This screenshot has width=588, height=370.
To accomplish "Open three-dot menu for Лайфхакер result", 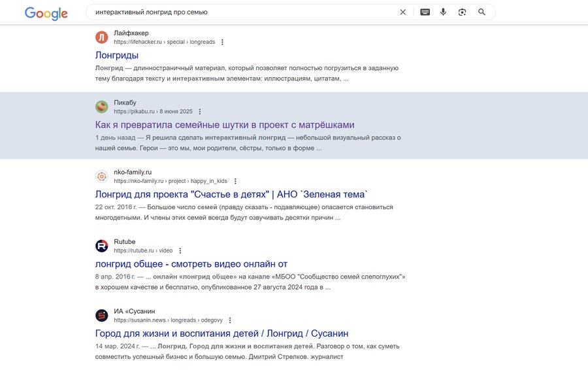I will click(x=222, y=42).
